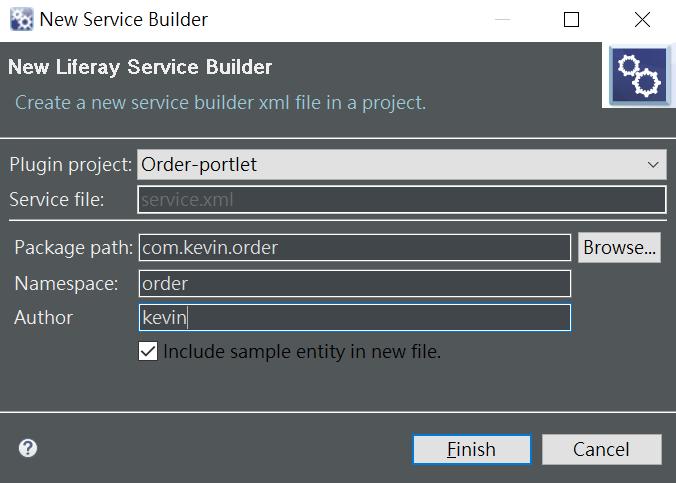Click the New Liferay Service Builder heading

pyautogui.click(x=140, y=67)
